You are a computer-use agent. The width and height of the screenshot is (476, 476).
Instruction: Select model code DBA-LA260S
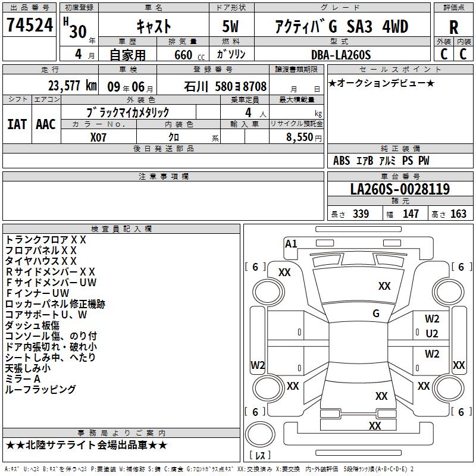(x=341, y=55)
